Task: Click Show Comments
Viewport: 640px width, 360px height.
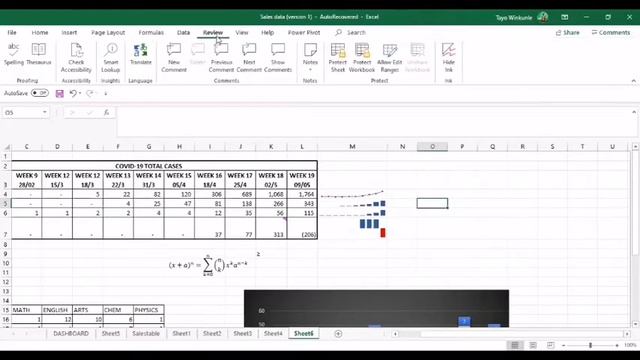Action: [x=278, y=58]
